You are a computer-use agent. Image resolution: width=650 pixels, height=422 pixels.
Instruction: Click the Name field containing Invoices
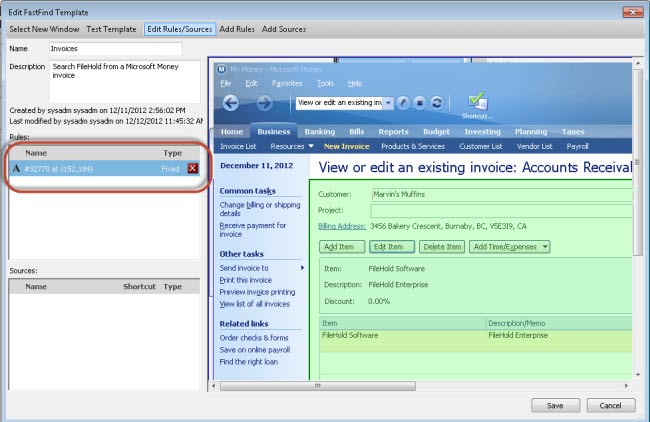[115, 49]
